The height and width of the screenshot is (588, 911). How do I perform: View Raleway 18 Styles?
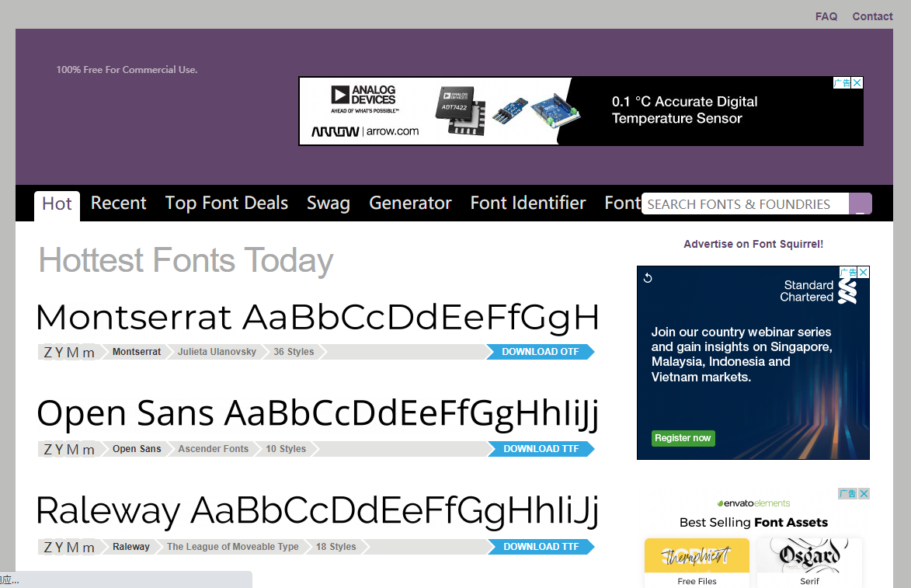point(336,547)
